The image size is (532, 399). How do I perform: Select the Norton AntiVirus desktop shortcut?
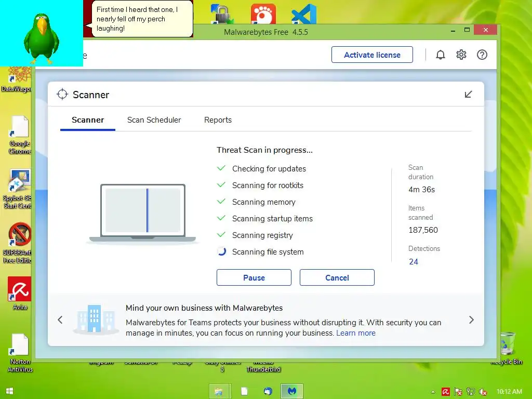[x=20, y=353]
